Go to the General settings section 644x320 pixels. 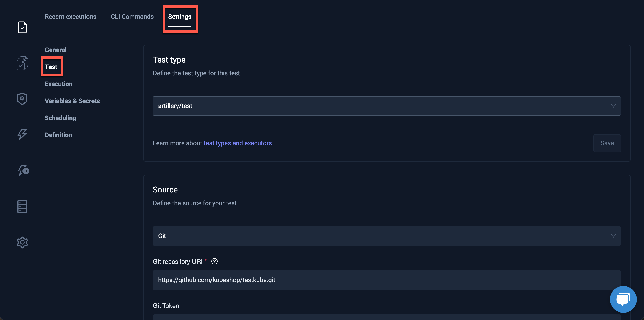[x=56, y=50]
